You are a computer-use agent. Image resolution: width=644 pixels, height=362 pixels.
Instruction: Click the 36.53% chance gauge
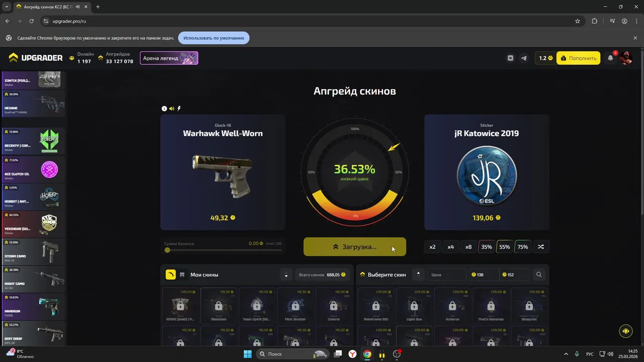[x=355, y=172]
